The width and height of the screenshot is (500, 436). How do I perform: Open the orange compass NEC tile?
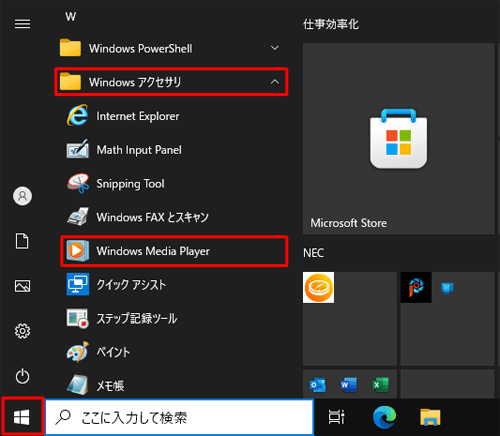coord(318,287)
